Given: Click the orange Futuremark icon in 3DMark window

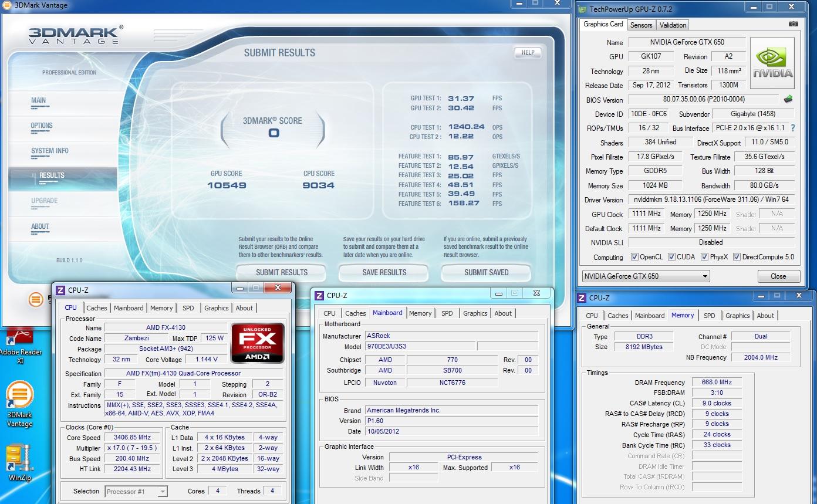Looking at the screenshot, I should click(36, 300).
